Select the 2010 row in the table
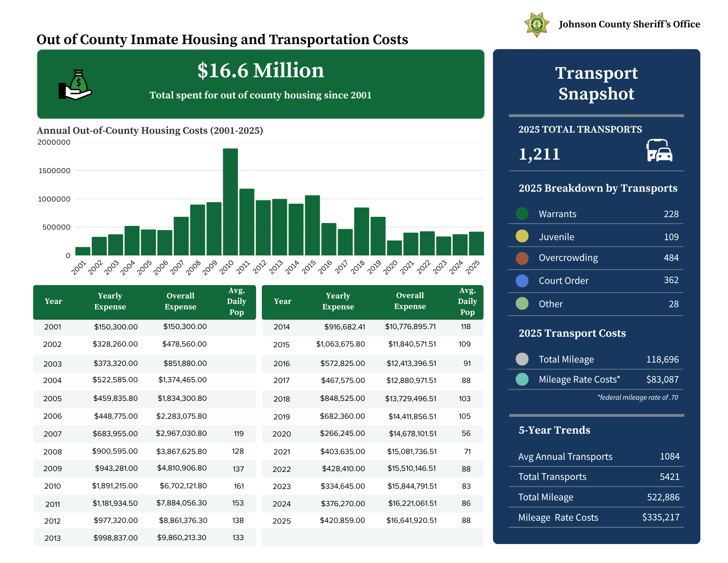 (x=145, y=486)
